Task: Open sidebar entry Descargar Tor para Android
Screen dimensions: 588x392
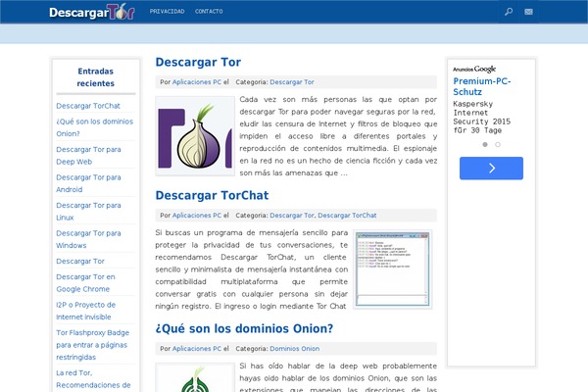Action: coord(88,183)
